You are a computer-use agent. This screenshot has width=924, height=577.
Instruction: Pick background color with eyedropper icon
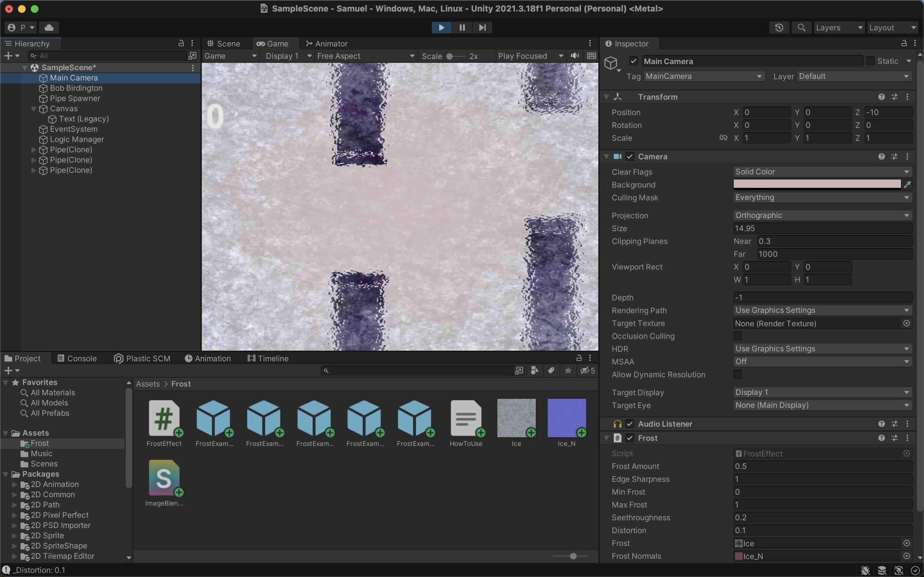[908, 185]
